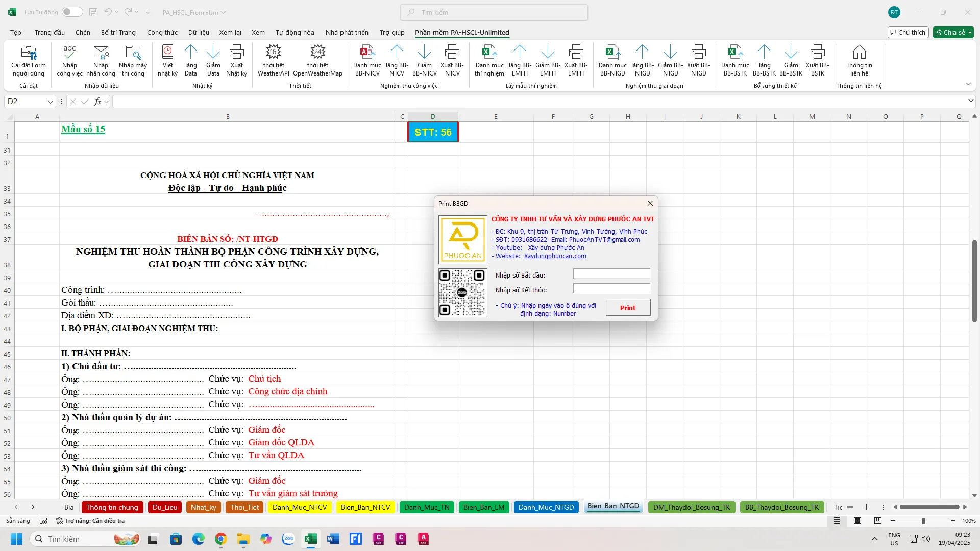Open Google Chrome from taskbar
Viewport: 980px width, 551px height.
(x=220, y=539)
